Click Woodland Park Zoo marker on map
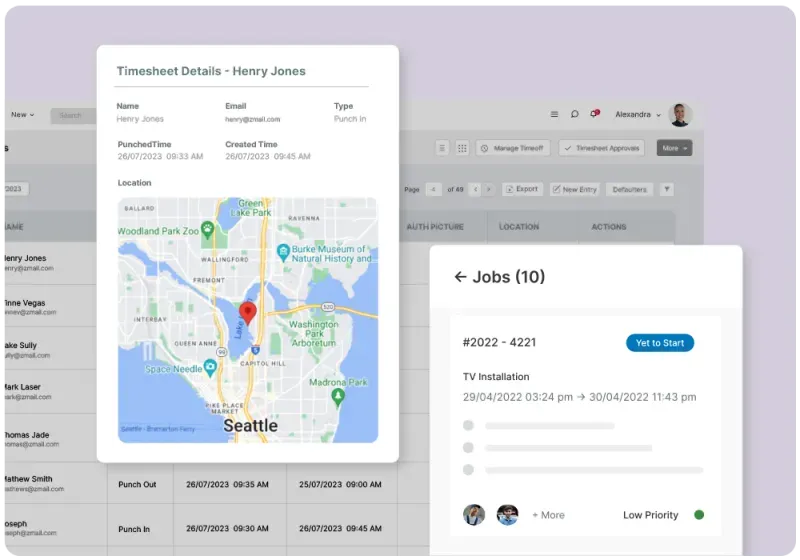 [x=207, y=229]
